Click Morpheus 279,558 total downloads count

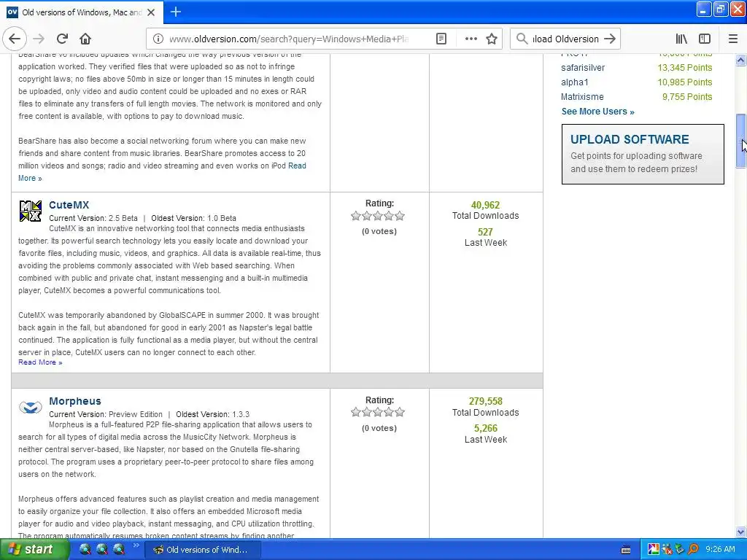tap(485, 402)
